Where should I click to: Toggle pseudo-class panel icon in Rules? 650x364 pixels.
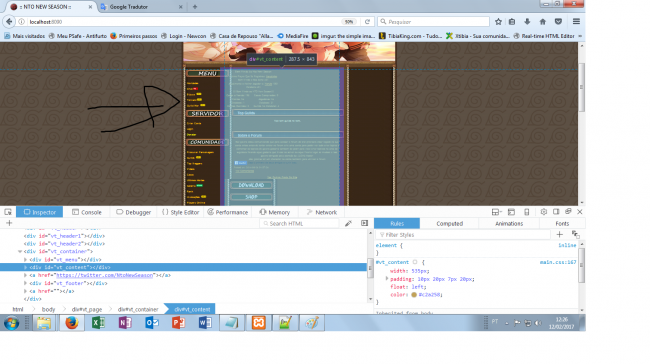click(575, 235)
